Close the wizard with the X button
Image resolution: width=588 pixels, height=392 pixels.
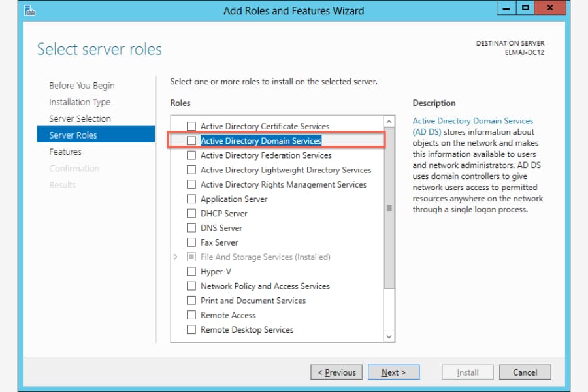coord(550,8)
